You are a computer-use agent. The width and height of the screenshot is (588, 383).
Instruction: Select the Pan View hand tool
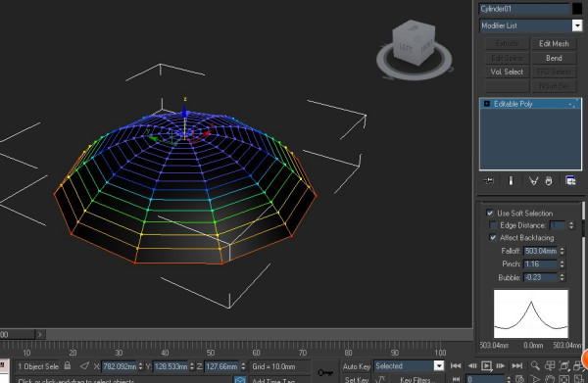550,379
